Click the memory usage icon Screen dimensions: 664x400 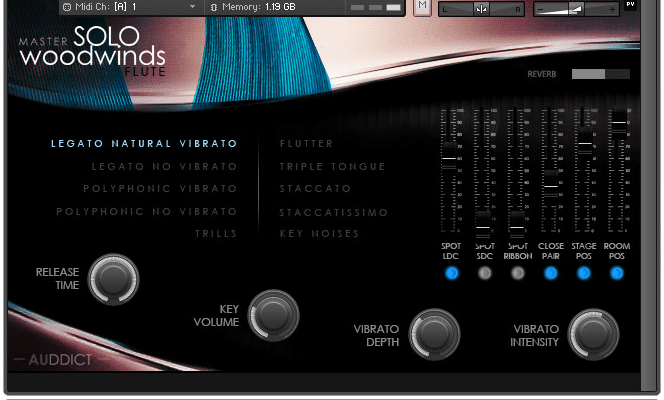coord(213,7)
